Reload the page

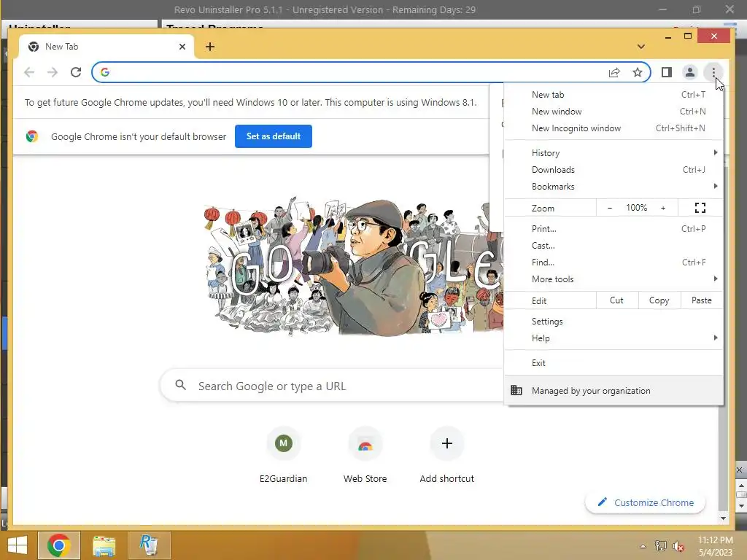(76, 72)
